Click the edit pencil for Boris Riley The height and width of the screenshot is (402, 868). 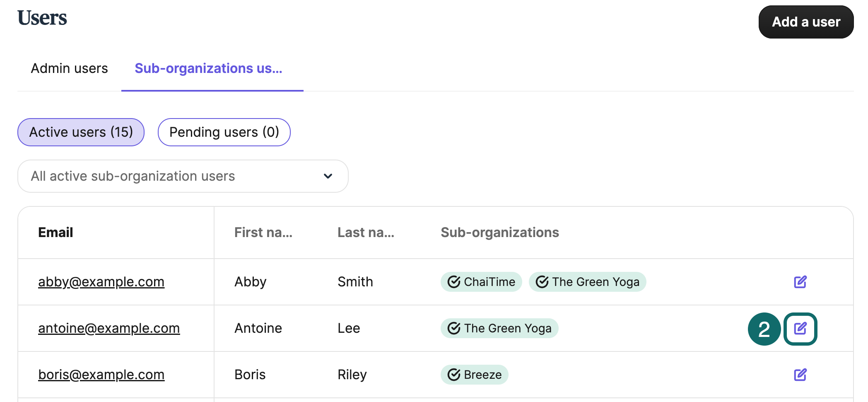coord(801,375)
